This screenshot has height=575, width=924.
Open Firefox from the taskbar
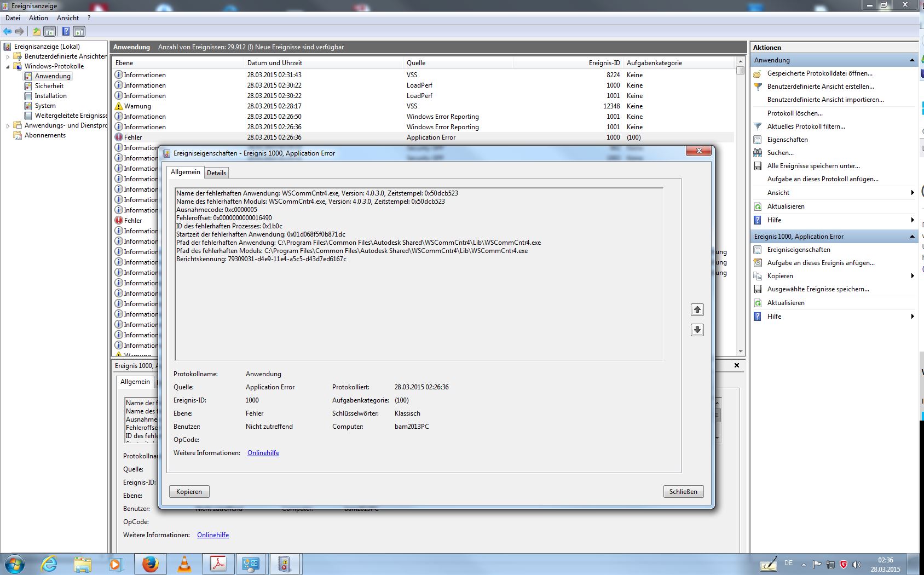150,564
